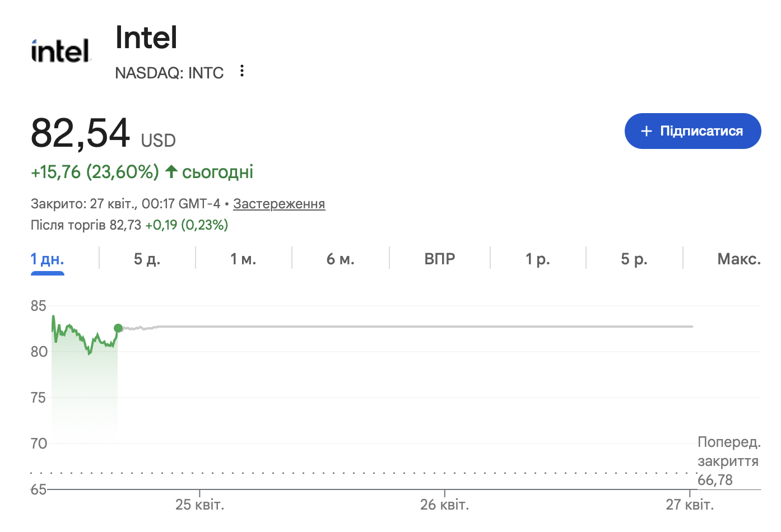Click the 25 квіт. date axis label
The height and width of the screenshot is (532, 781).
coord(199,505)
